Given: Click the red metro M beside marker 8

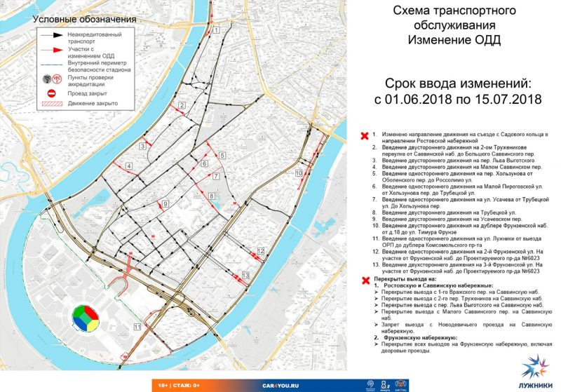Looking at the screenshot, I should (235, 203).
